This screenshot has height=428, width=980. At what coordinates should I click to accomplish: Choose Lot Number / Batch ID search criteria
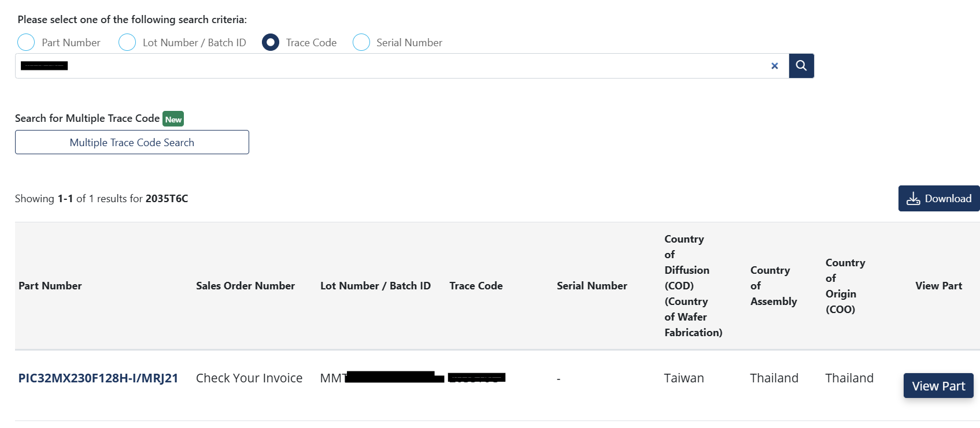coord(127,42)
